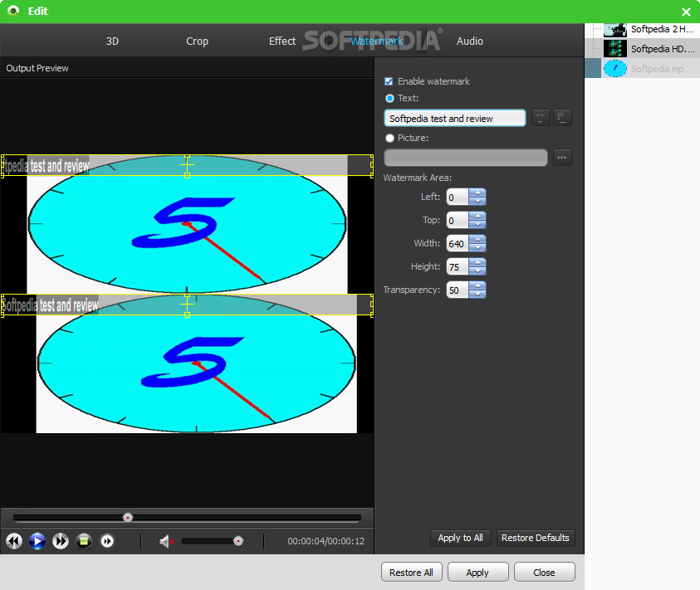Increase the Height value with up arrow

(x=477, y=262)
